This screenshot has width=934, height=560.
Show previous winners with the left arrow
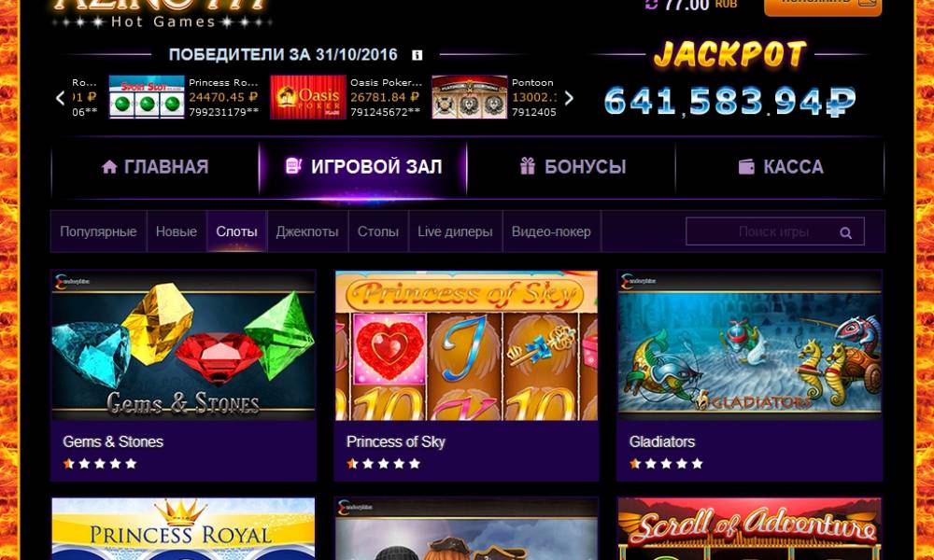(60, 98)
